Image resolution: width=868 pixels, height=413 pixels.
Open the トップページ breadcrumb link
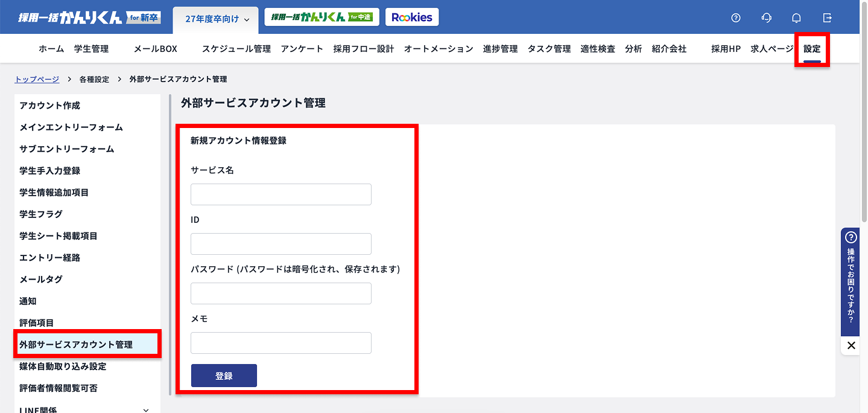click(37, 78)
